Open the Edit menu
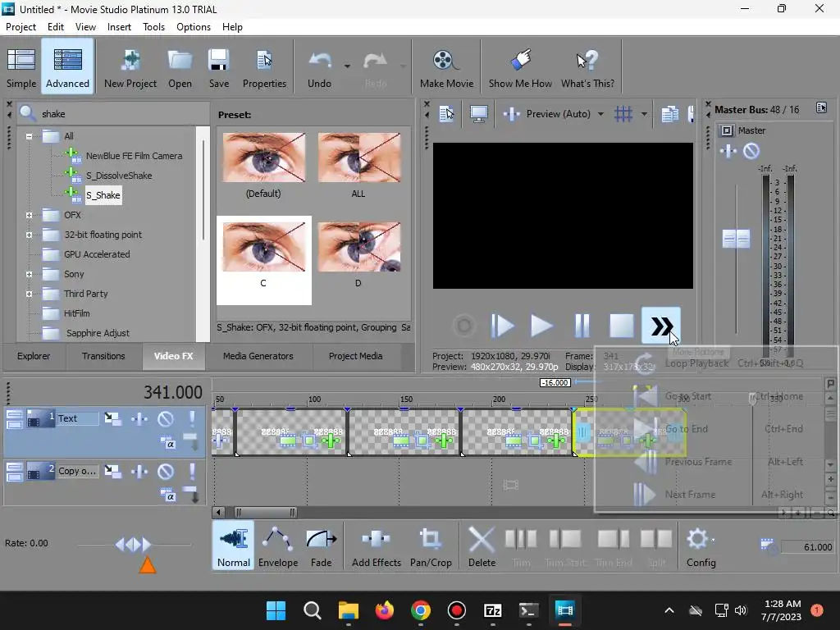The image size is (840, 630). click(55, 27)
